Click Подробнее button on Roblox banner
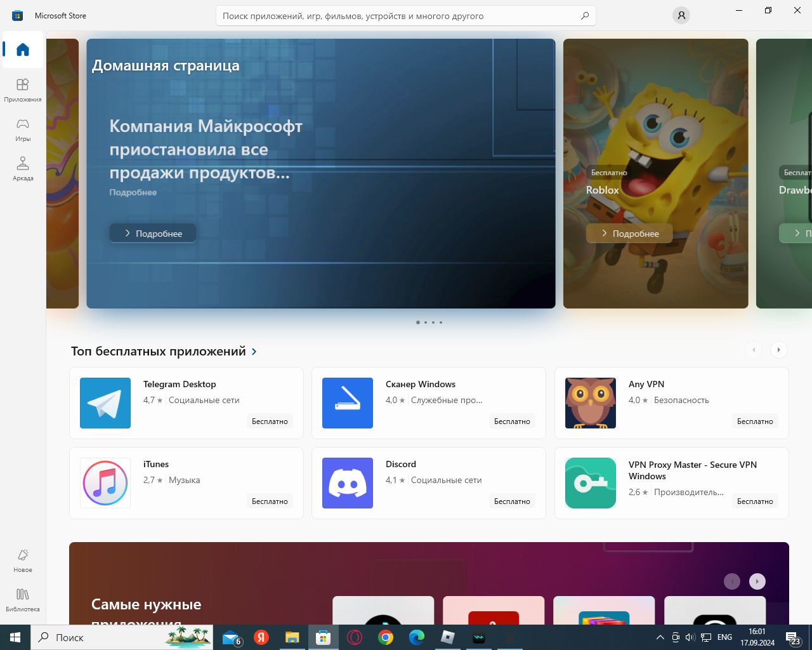 coord(629,233)
